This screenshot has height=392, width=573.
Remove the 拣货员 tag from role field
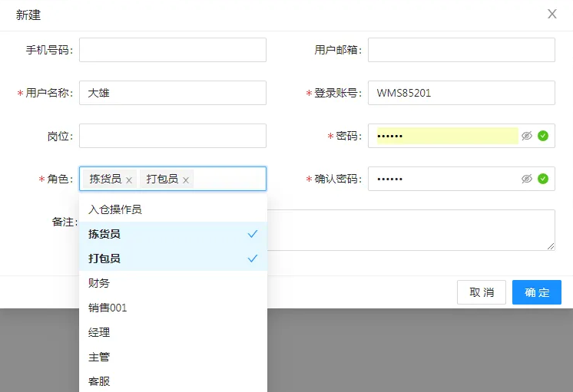click(129, 180)
